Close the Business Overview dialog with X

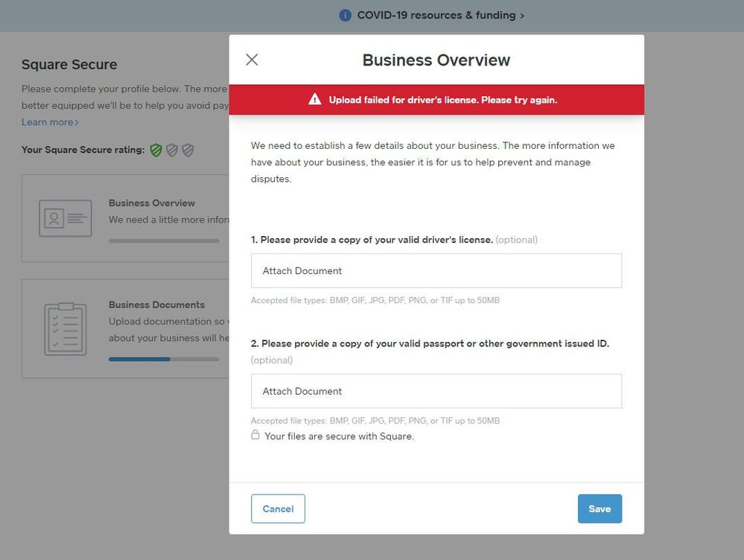pos(252,60)
